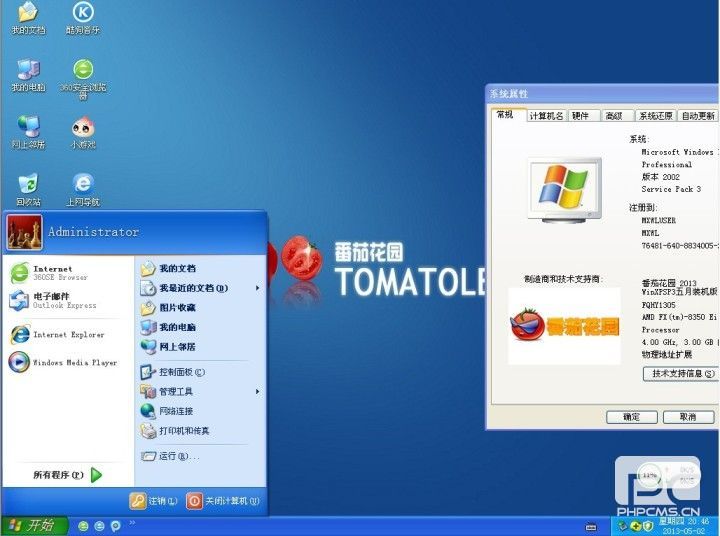Expand the quick launch overflow chevron
Screen dimensions: 720x536
132,522
